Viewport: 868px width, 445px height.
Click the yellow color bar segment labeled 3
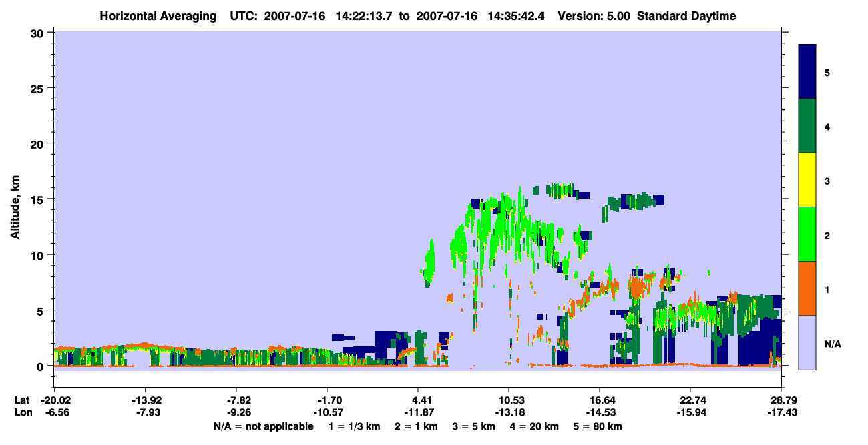pyautogui.click(x=807, y=180)
